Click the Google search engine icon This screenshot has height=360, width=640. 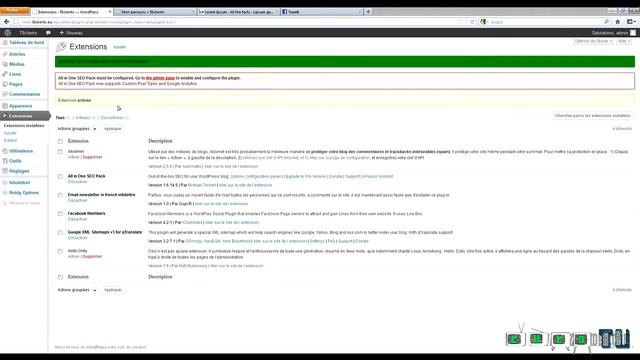click(483, 22)
